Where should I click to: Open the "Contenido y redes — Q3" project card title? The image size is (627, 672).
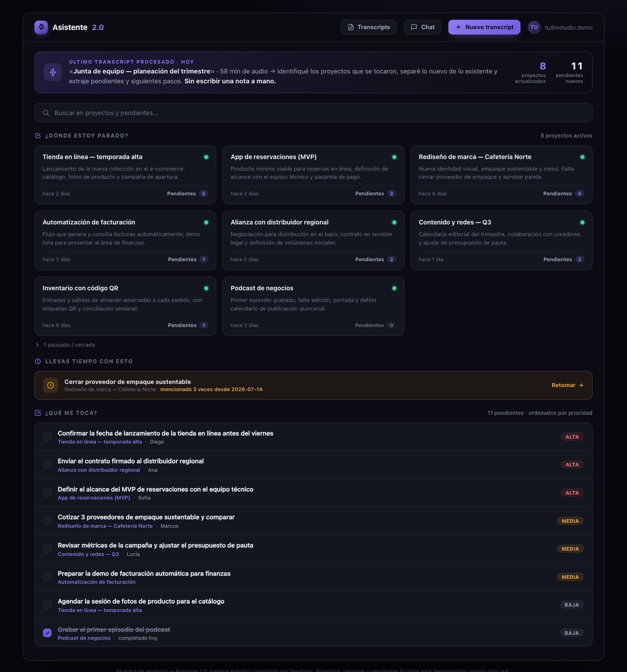point(455,223)
